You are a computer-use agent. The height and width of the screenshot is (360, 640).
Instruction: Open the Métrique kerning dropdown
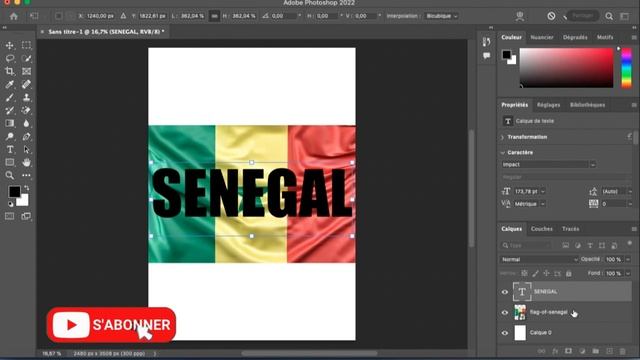coord(543,204)
